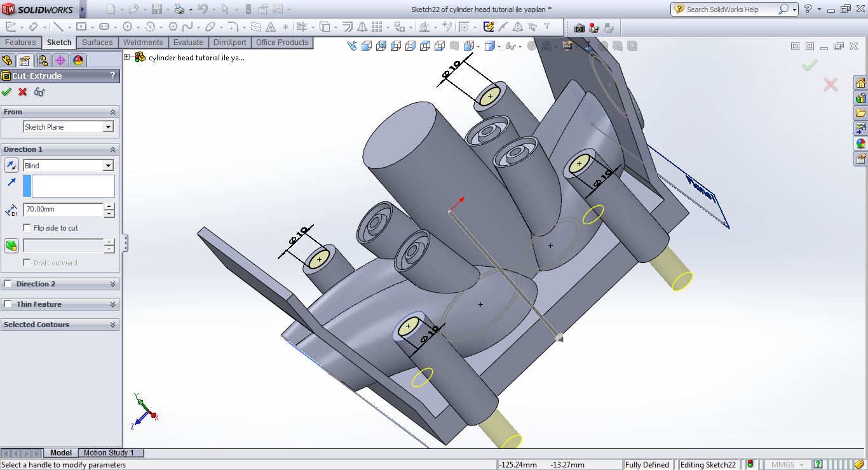Open the Motion Study 1 tab
Image resolution: width=868 pixels, height=470 pixels.
coord(110,453)
